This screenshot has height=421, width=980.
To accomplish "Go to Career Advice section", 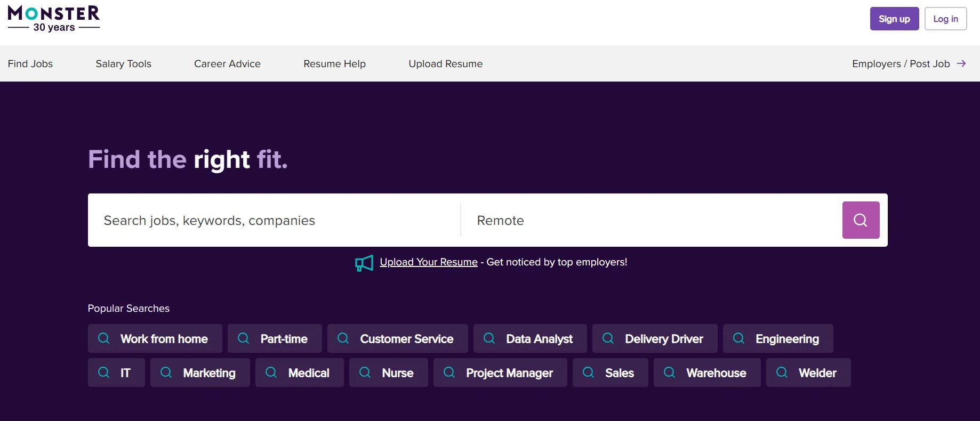I will pos(227,64).
